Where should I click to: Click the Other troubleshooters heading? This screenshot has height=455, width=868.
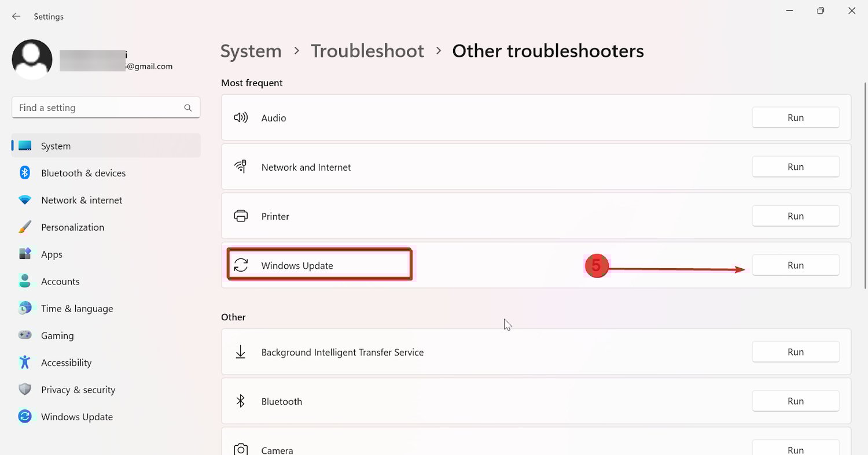548,51
